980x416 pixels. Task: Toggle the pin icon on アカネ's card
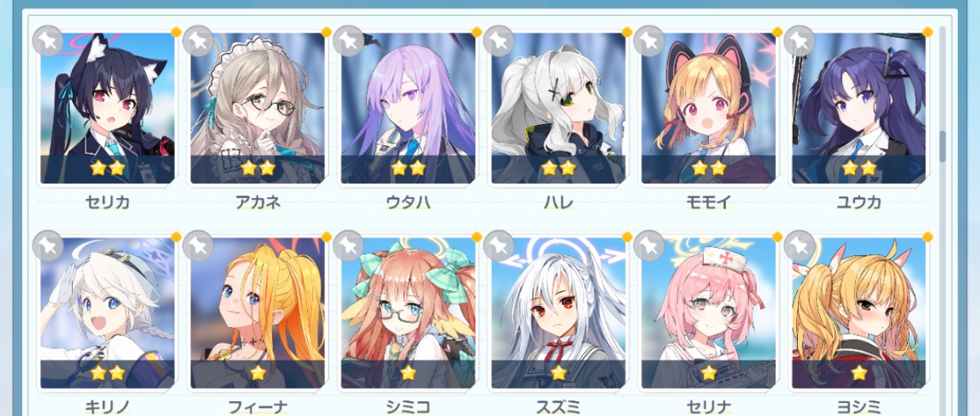click(198, 41)
